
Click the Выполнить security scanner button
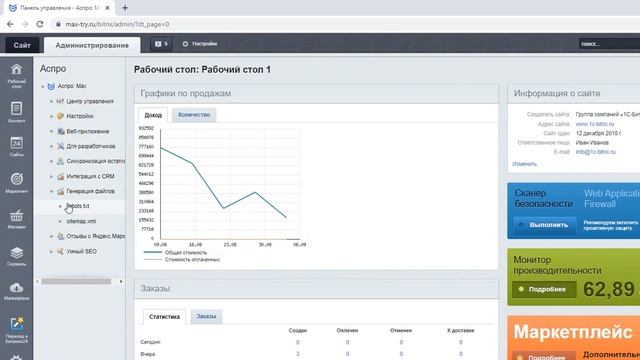click(544, 225)
